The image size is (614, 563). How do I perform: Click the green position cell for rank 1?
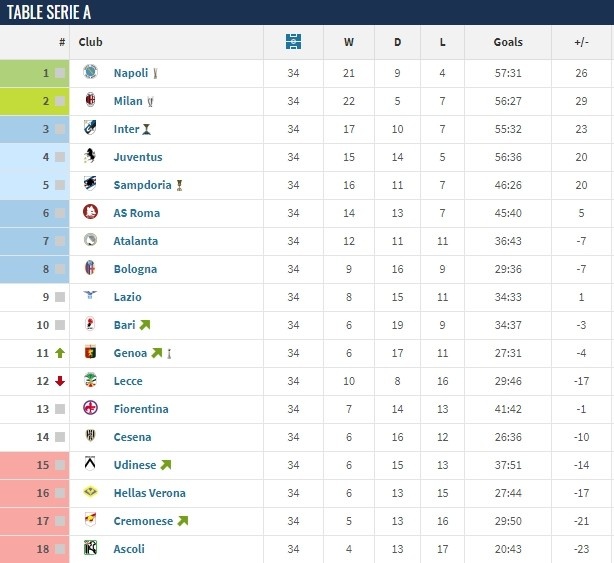click(x=34, y=73)
